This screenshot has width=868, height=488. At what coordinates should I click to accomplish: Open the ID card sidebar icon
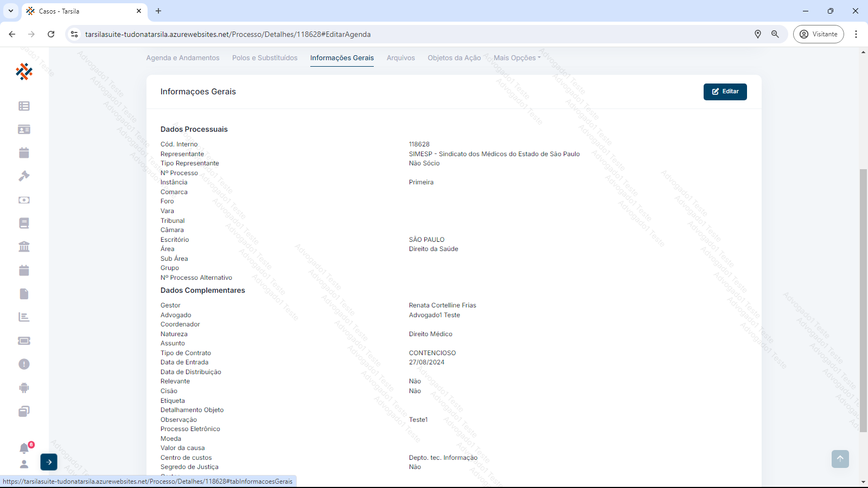[x=24, y=130]
